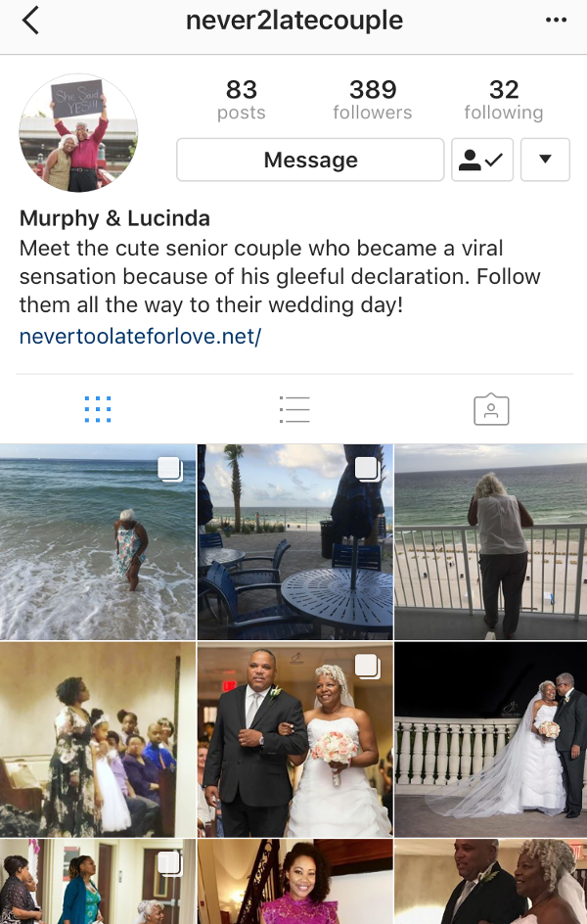
Task: Tap multi-photo icon on blue patio table post
Action: [x=368, y=470]
